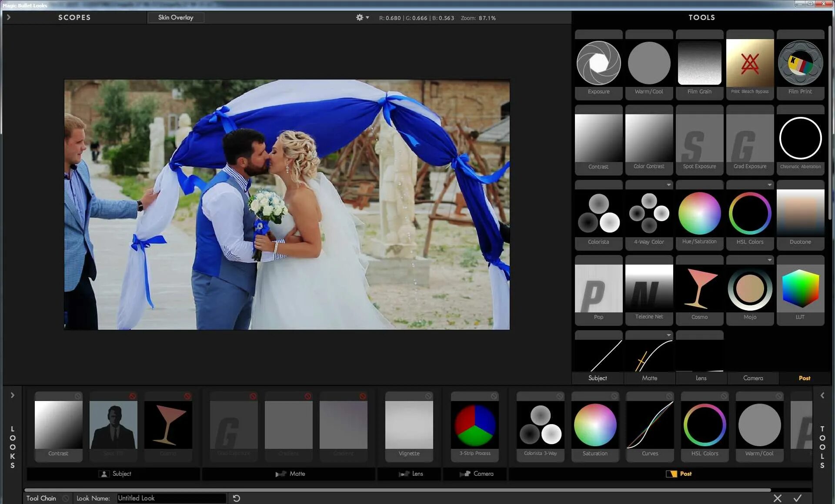Confirm with the checkmark button
The image size is (835, 504).
[x=798, y=497]
